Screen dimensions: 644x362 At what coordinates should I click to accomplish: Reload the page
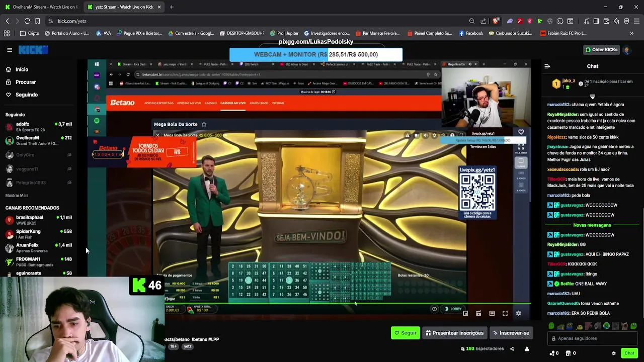pos(27,21)
